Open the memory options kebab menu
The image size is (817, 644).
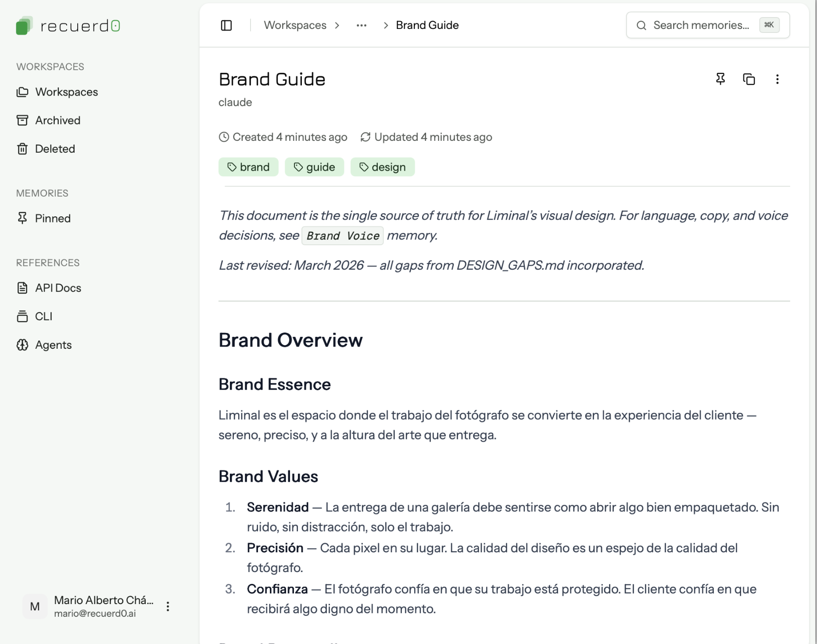coord(778,79)
